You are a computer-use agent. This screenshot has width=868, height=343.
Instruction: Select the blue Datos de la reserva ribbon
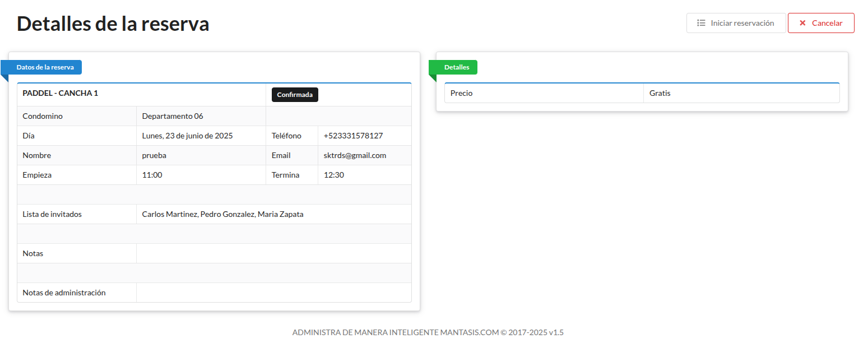[45, 67]
